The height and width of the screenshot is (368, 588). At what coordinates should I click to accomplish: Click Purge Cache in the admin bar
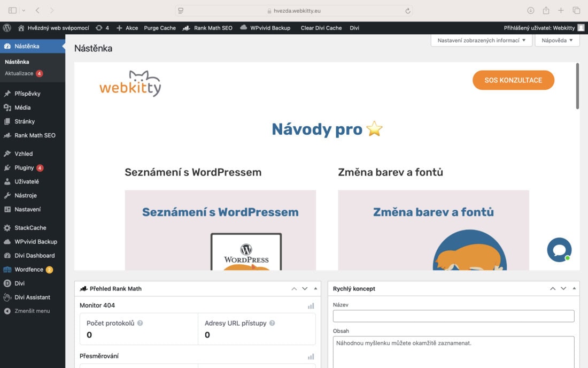click(160, 28)
